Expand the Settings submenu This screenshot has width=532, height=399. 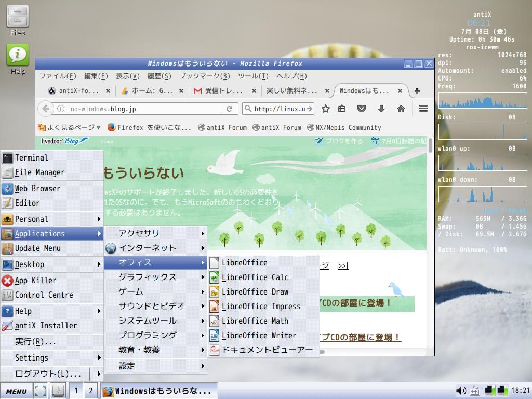click(x=52, y=357)
